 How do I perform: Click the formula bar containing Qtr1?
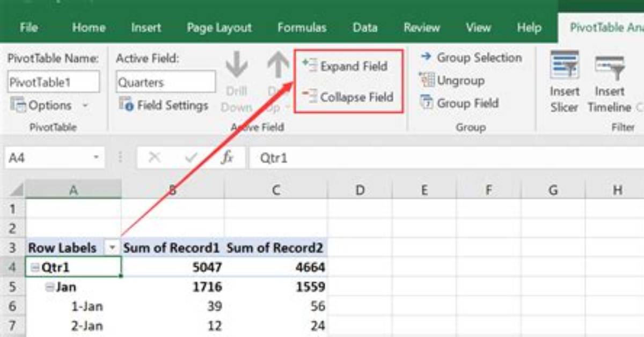pyautogui.click(x=447, y=158)
